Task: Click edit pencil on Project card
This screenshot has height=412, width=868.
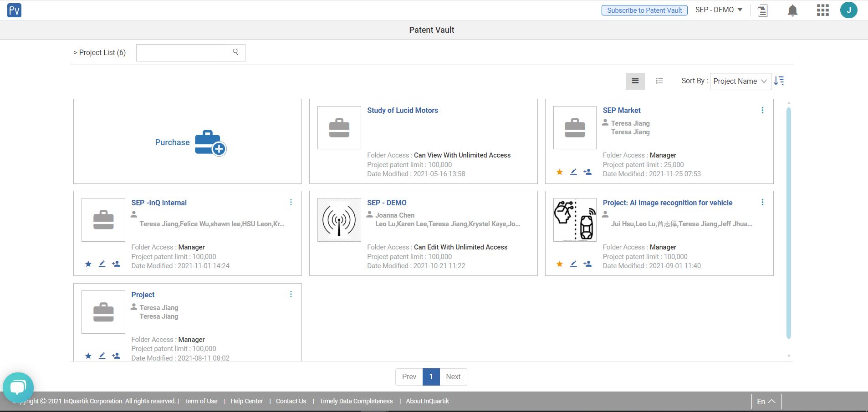Action: pos(102,356)
